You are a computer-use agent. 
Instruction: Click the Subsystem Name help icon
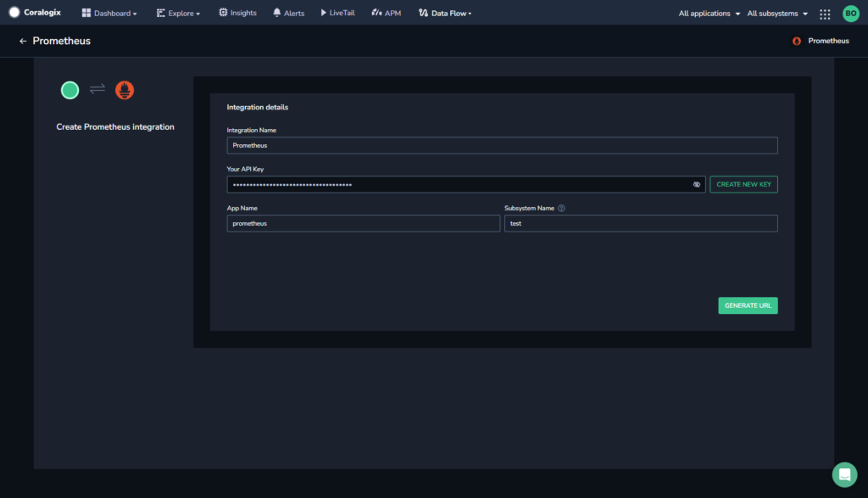click(561, 209)
